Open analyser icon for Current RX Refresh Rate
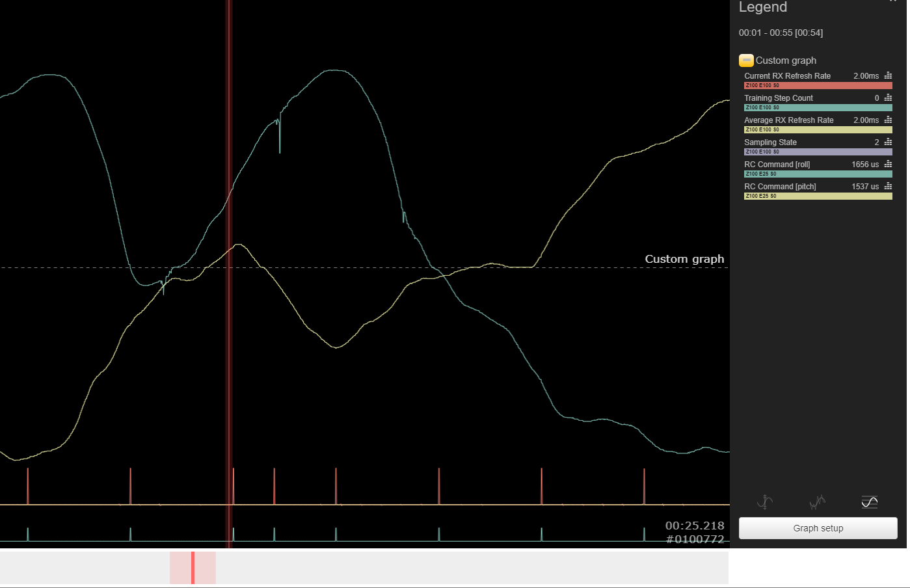Screen dimensions: 910x588 tap(888, 76)
